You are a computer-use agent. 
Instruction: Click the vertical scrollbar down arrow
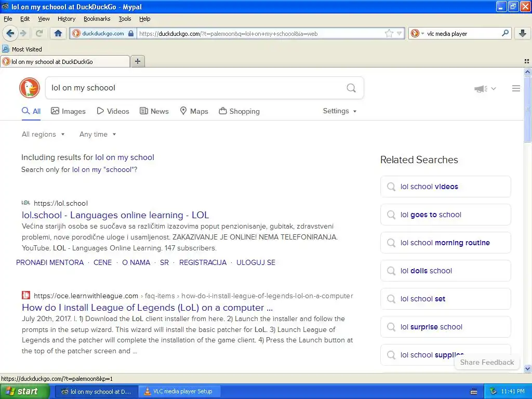527,368
